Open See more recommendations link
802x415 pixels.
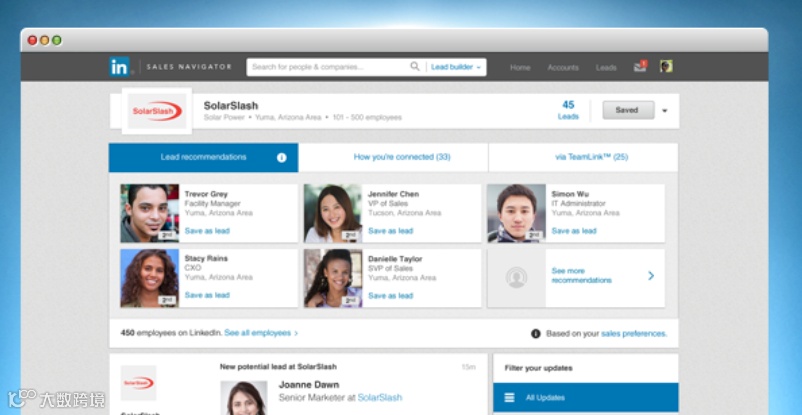582,276
